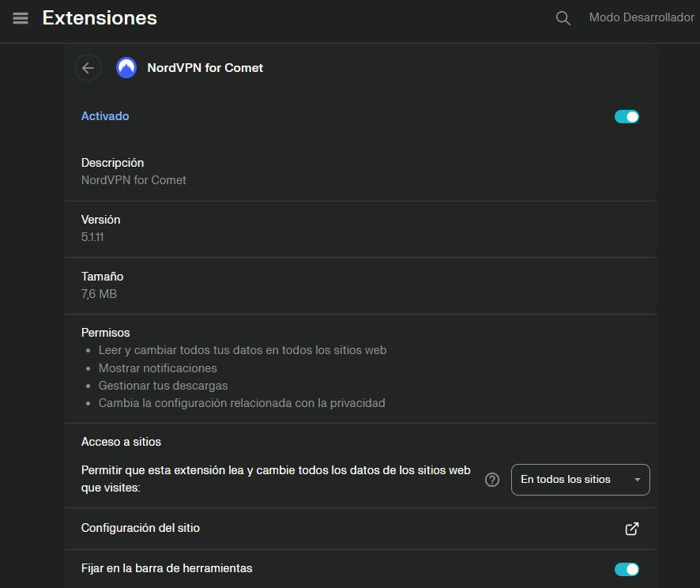Image resolution: width=700 pixels, height=588 pixels.
Task: Click the teal Activado switch knob
Action: 632,116
